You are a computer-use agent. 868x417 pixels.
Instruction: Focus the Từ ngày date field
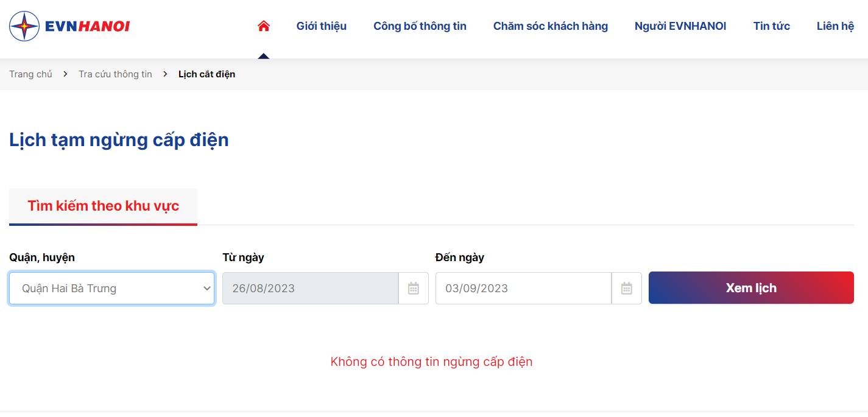point(311,289)
